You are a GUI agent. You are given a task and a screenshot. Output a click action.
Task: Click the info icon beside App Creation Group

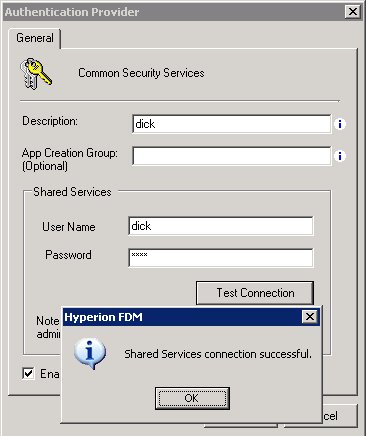click(340, 156)
